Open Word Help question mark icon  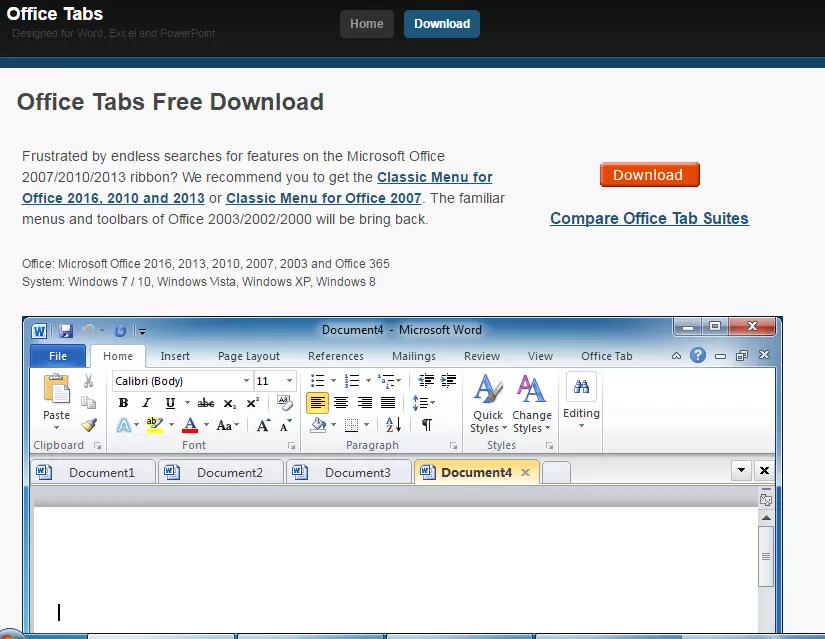click(x=698, y=355)
